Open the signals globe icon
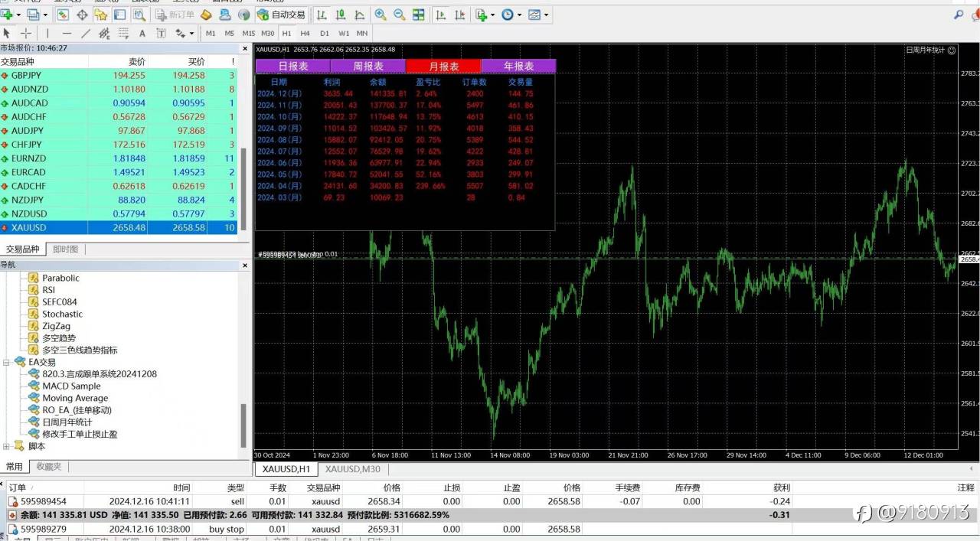 pyautogui.click(x=244, y=15)
